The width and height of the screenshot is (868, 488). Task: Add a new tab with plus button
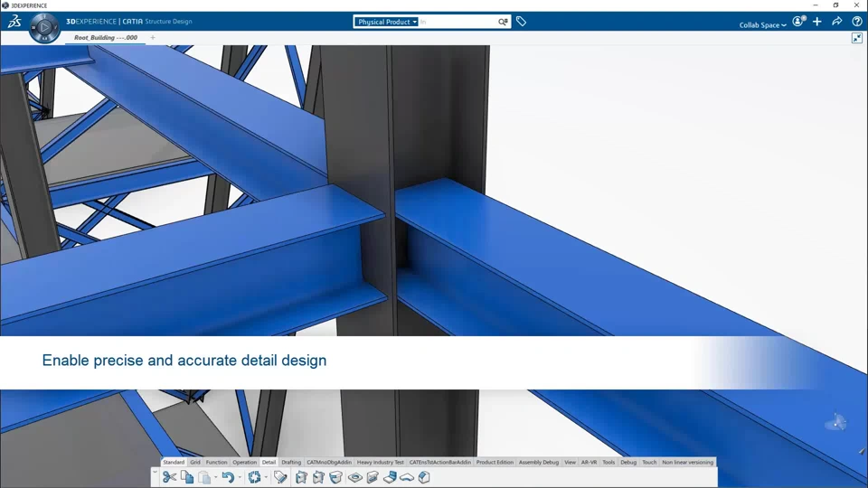[x=153, y=38]
